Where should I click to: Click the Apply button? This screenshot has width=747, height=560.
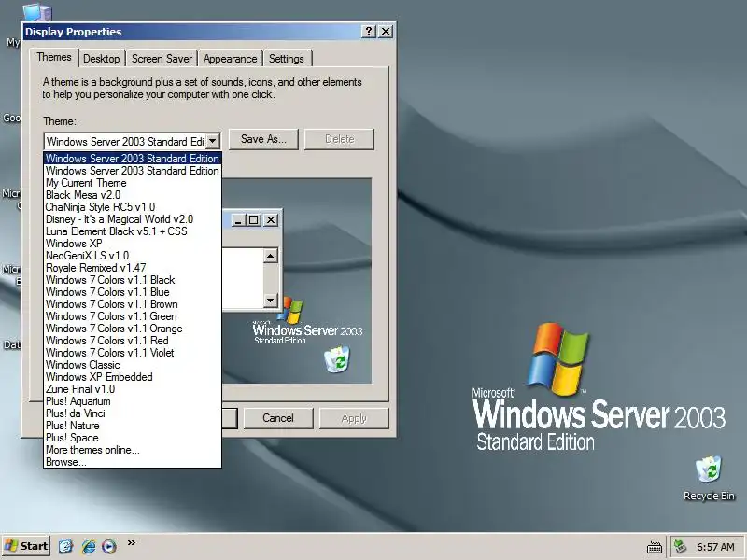tap(354, 418)
